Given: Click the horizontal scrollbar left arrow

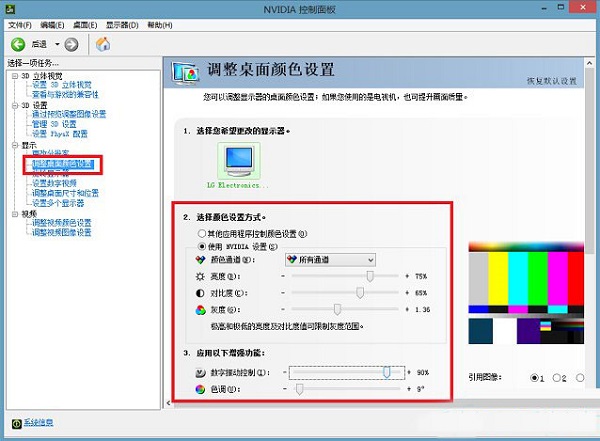Looking at the screenshot, I should point(168,403).
